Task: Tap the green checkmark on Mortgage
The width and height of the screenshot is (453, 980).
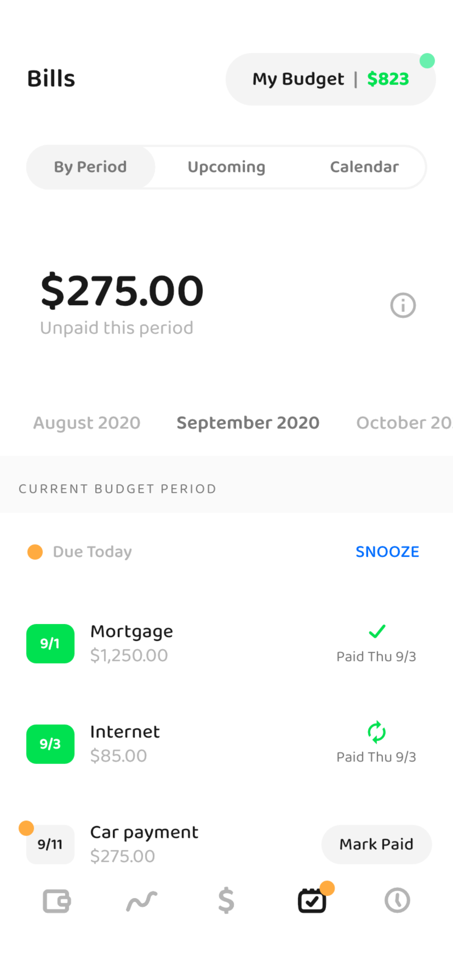Action: pyautogui.click(x=377, y=631)
